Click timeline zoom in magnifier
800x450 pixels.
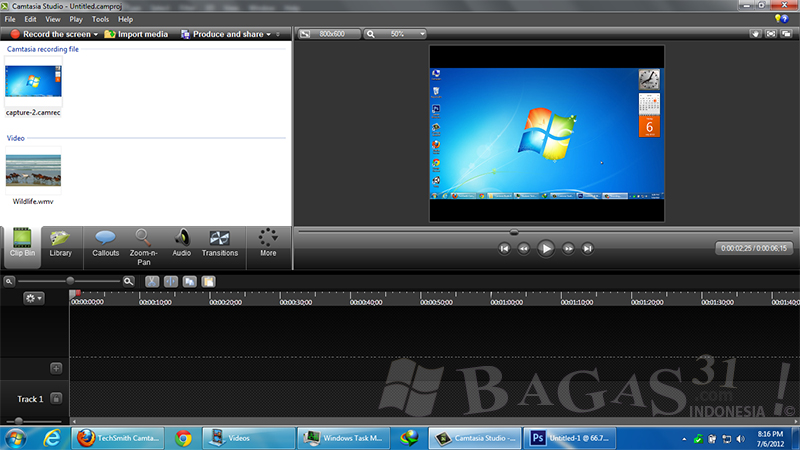tap(129, 281)
